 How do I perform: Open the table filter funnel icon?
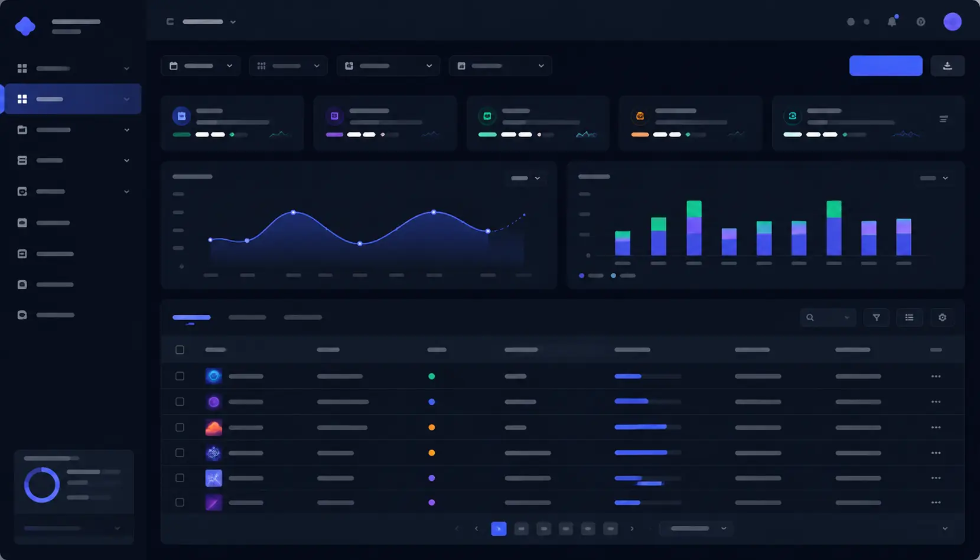pyautogui.click(x=877, y=317)
